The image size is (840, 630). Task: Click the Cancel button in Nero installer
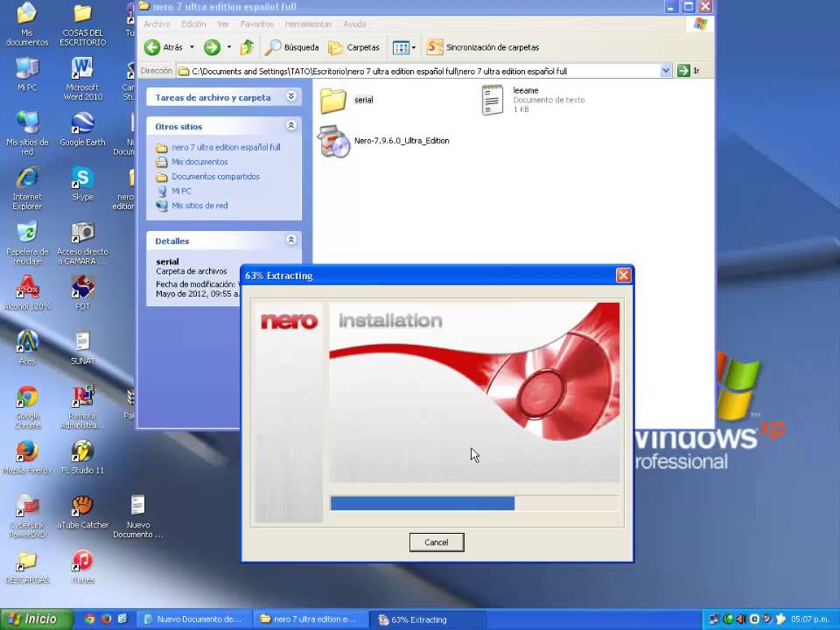point(437,542)
